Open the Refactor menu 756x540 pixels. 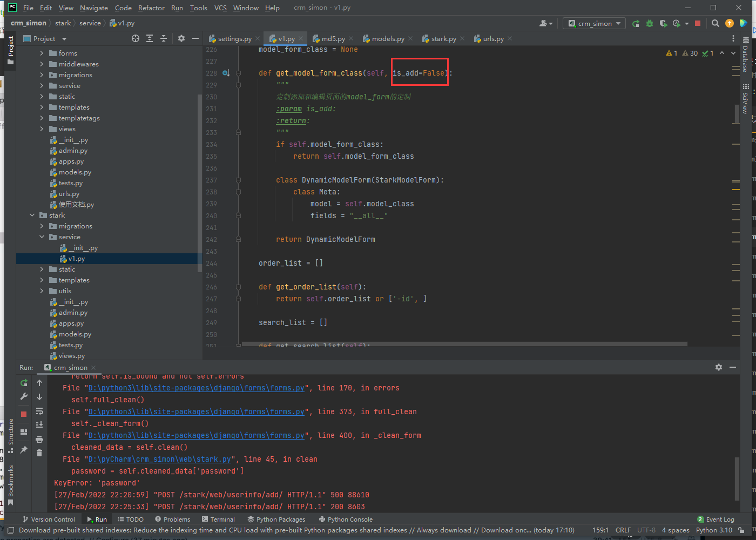pos(151,8)
